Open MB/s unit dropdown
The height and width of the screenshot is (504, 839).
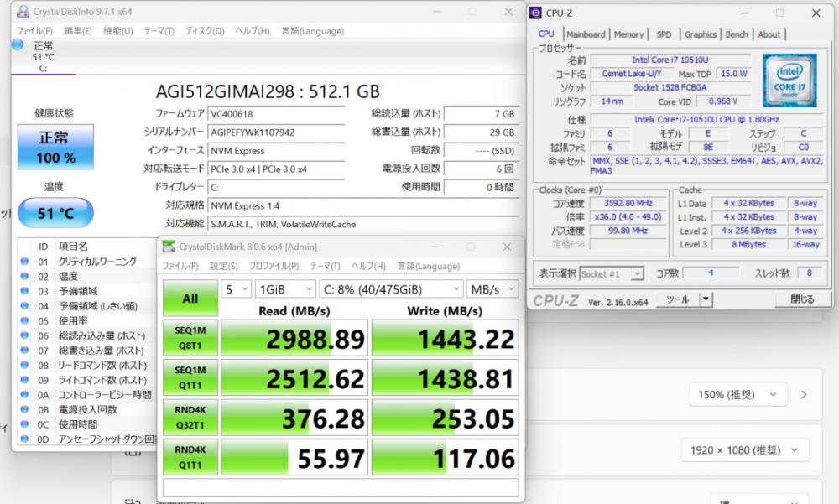pos(492,289)
